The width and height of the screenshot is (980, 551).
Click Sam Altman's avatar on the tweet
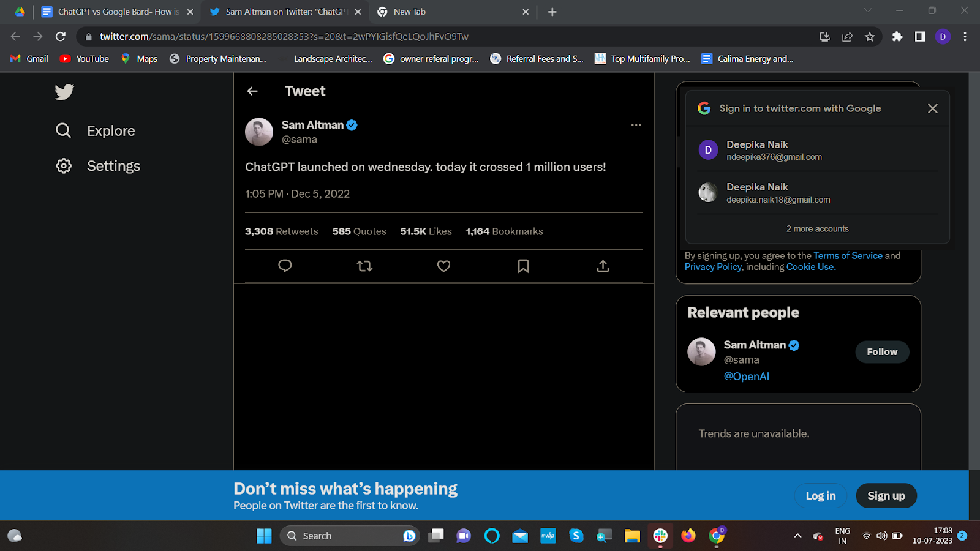tap(259, 132)
